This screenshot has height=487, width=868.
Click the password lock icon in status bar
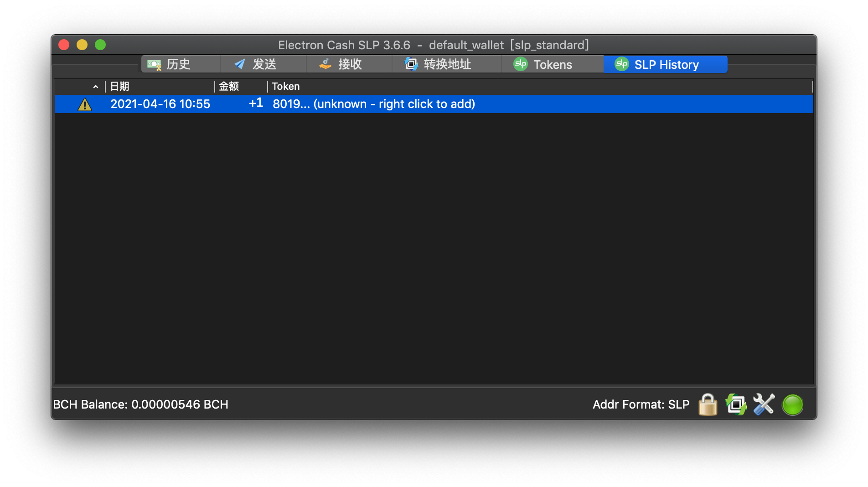tap(708, 404)
